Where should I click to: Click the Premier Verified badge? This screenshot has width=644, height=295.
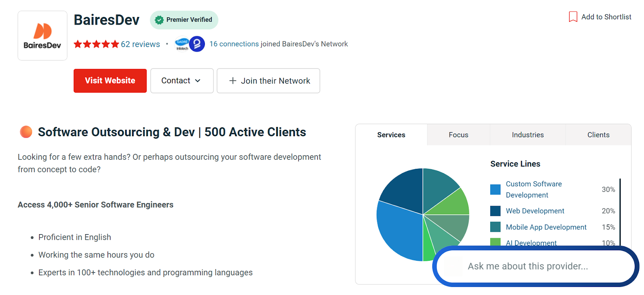[184, 20]
